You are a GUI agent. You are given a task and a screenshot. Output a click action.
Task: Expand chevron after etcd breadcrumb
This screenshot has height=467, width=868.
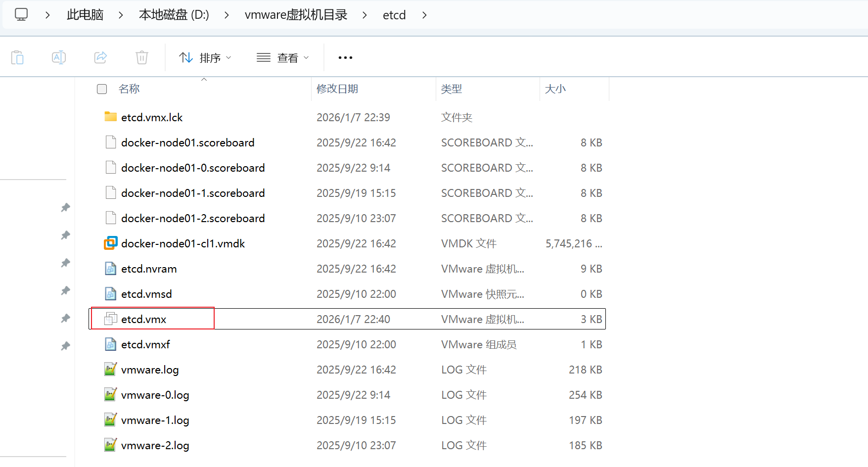point(424,15)
